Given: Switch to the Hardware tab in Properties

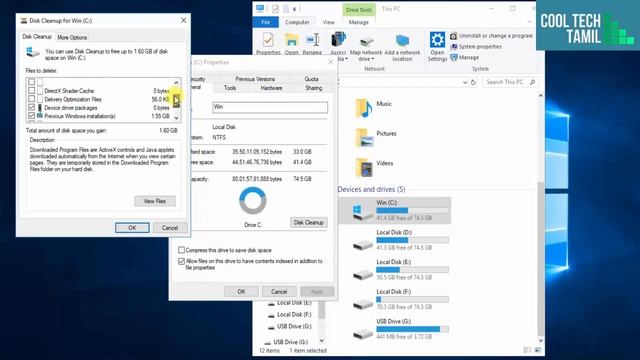Looking at the screenshot, I should (271, 88).
